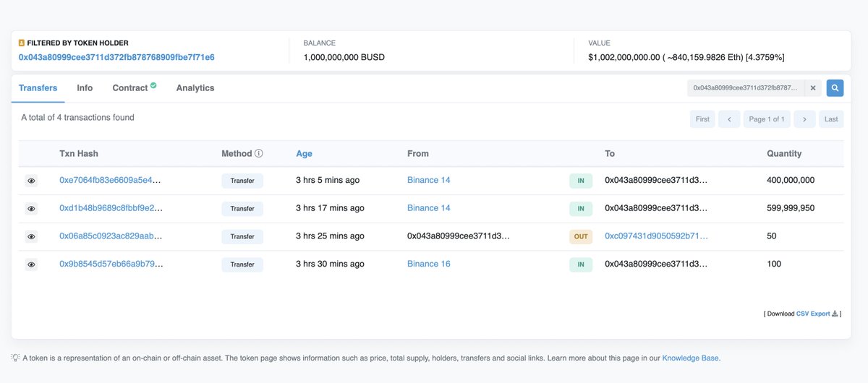
Task: Open recipient address 0xc097431d9050592b71
Action: pos(656,236)
